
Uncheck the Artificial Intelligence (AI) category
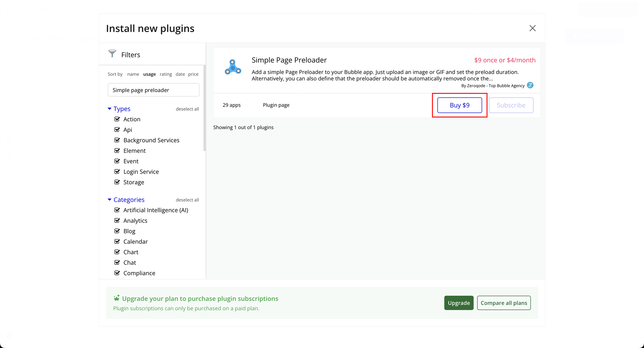(x=117, y=210)
